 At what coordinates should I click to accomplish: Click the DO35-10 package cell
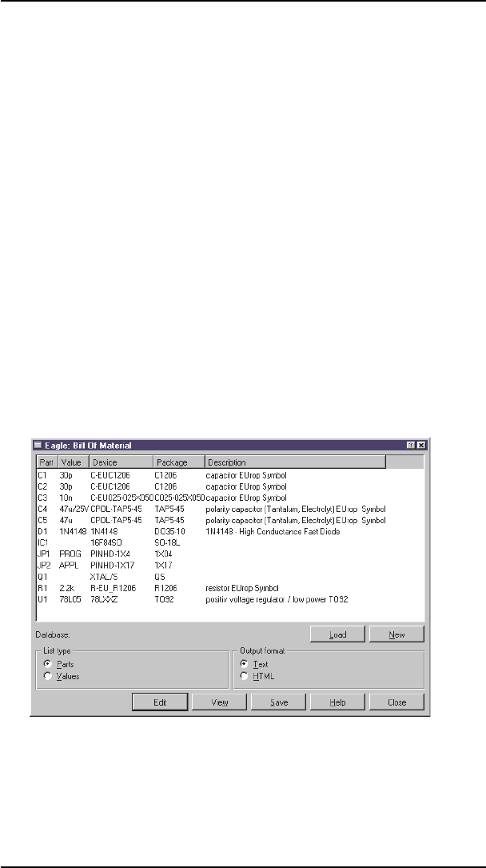pos(169,531)
